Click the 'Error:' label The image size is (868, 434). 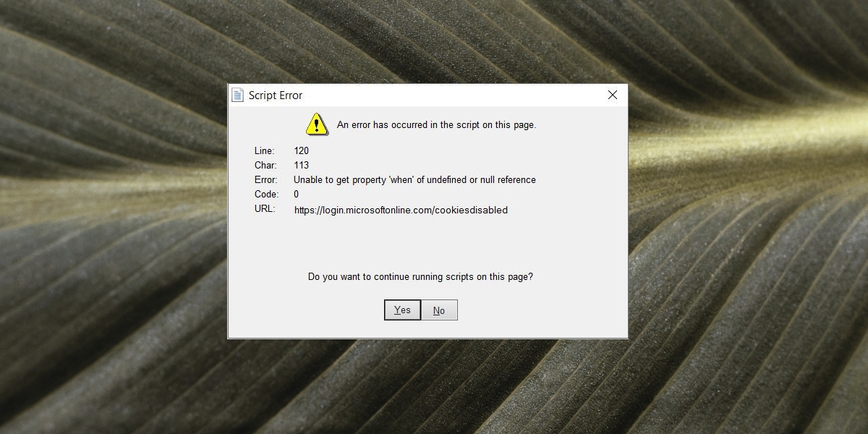point(266,179)
